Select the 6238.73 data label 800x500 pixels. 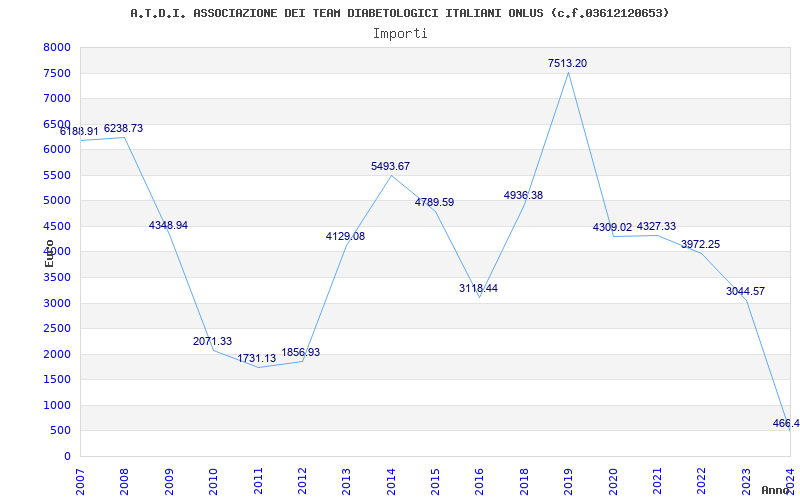(123, 128)
